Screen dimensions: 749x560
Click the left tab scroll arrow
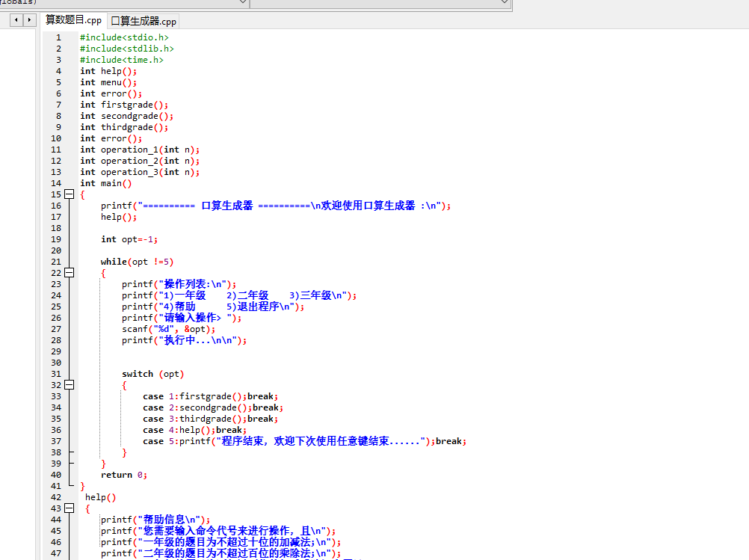pos(16,20)
